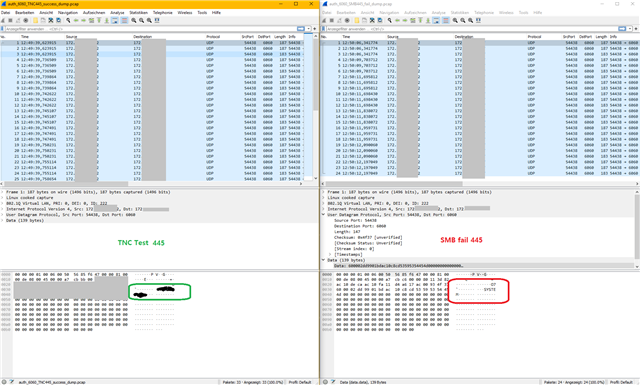Expand Linux cooked capture in left details pane

coord(2,198)
